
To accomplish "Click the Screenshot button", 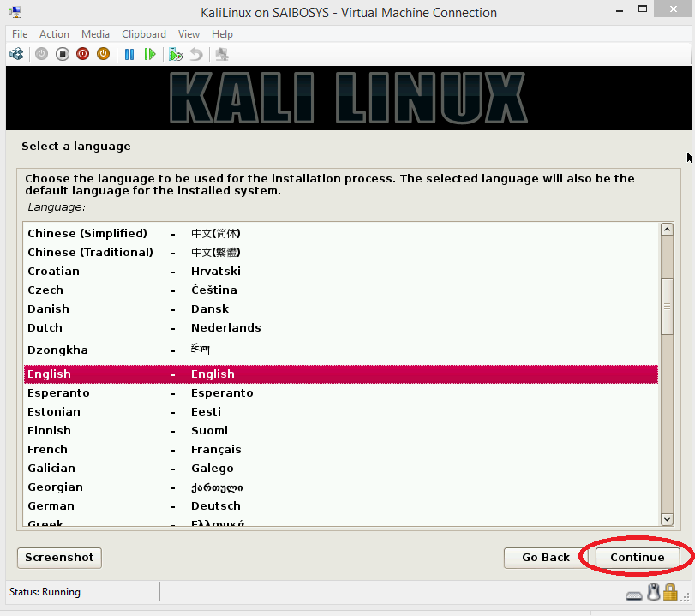I will (59, 558).
